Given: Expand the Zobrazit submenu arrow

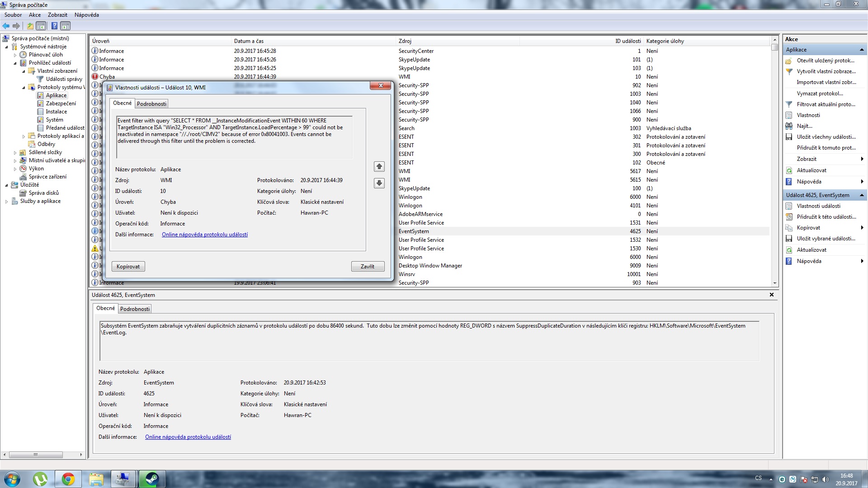Looking at the screenshot, I should [x=862, y=159].
